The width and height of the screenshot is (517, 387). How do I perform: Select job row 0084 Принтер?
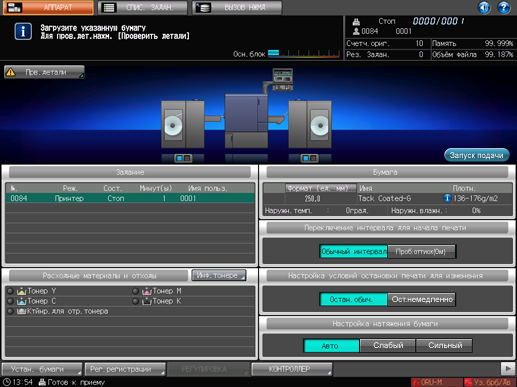point(130,198)
